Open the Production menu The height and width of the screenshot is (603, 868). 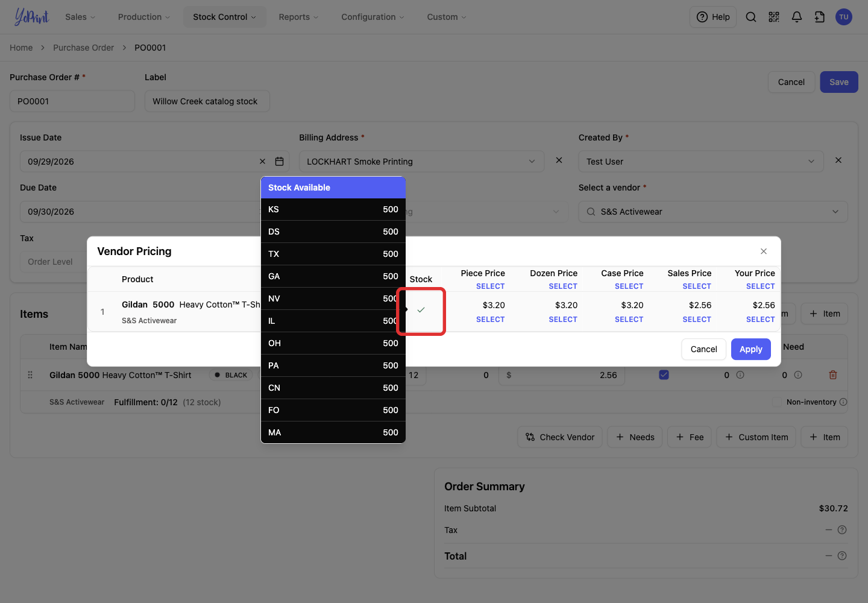point(144,17)
